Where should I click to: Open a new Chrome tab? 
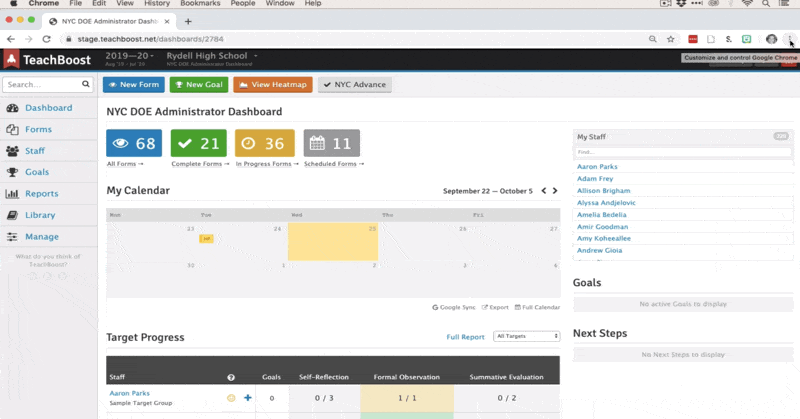coord(188,21)
